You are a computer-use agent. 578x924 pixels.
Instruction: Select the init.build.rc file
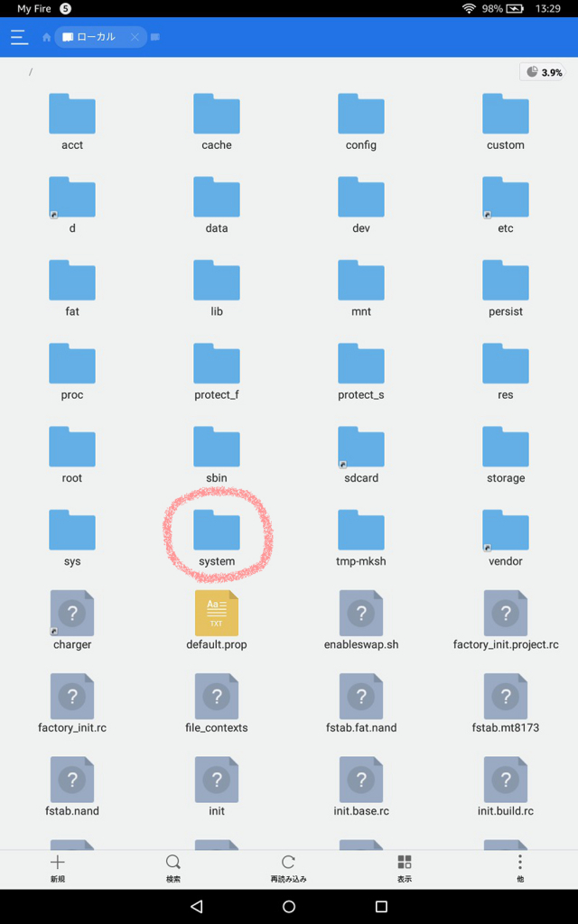tap(506, 787)
